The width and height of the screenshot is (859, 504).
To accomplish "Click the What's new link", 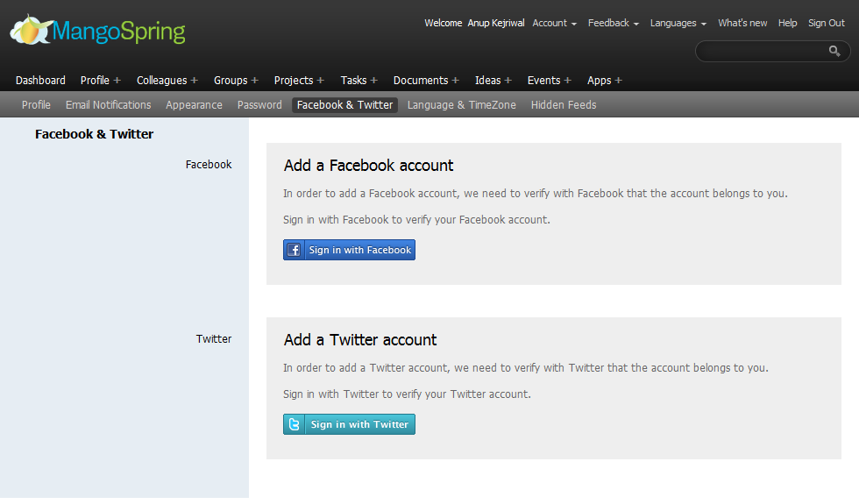I will (x=742, y=23).
